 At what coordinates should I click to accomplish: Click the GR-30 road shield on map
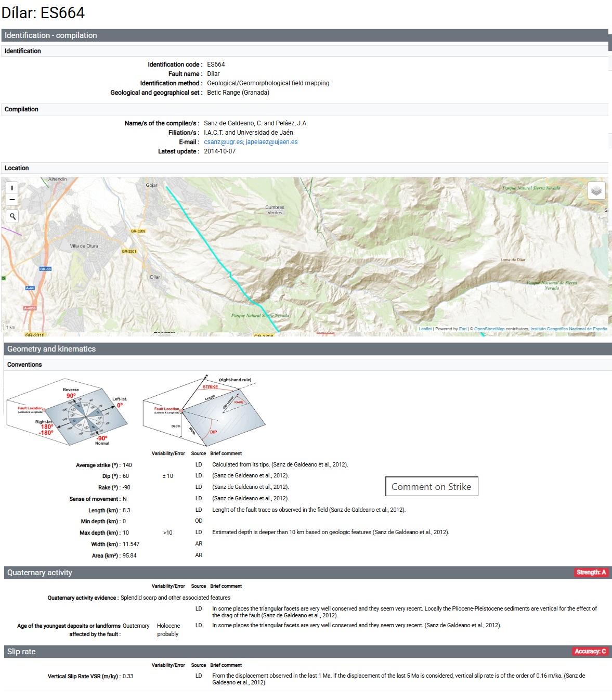point(46,269)
